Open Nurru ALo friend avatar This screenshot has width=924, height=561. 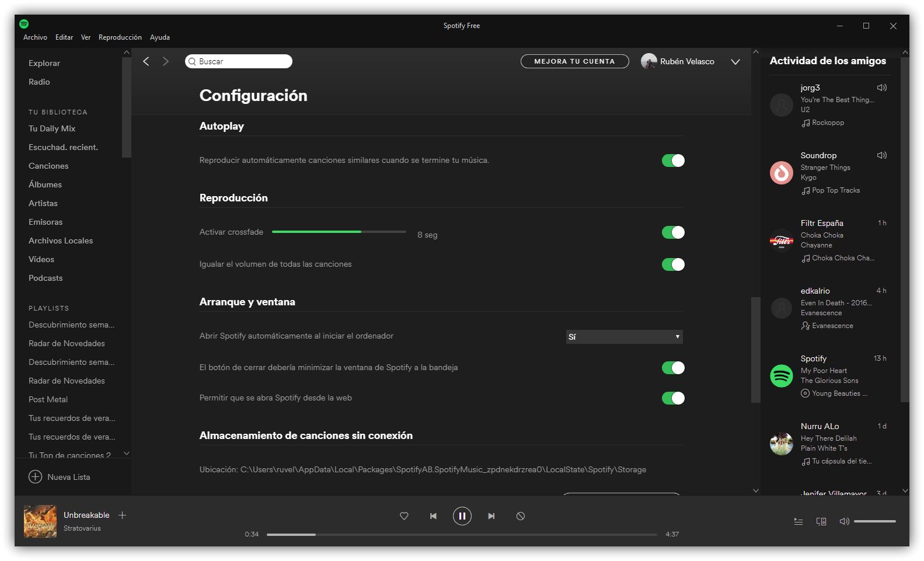pos(782,444)
